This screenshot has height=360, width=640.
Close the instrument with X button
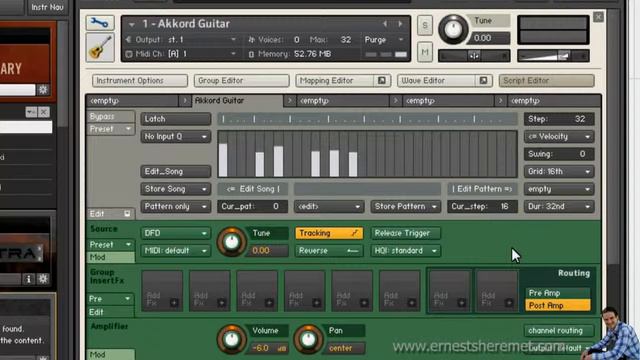point(598,17)
